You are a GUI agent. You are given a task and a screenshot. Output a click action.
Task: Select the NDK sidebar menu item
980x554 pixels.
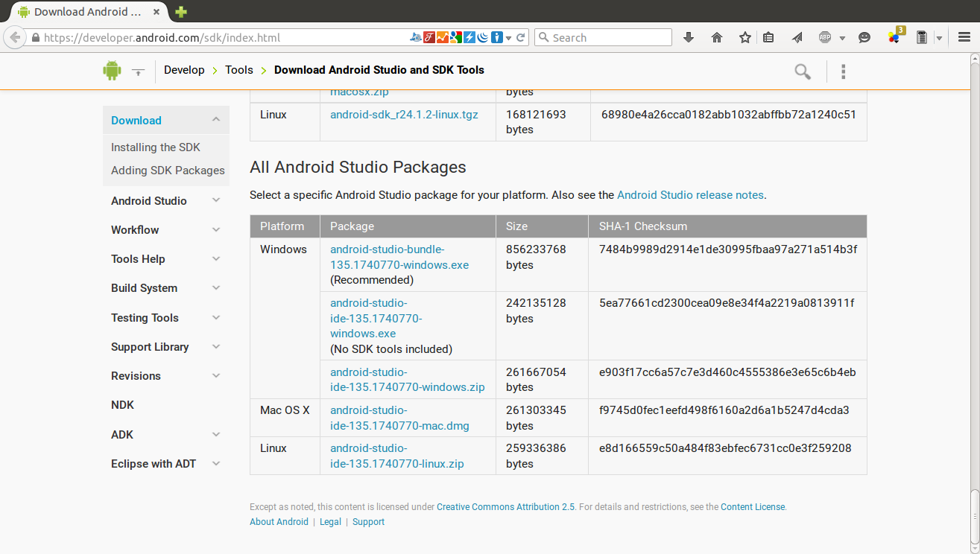tap(123, 405)
